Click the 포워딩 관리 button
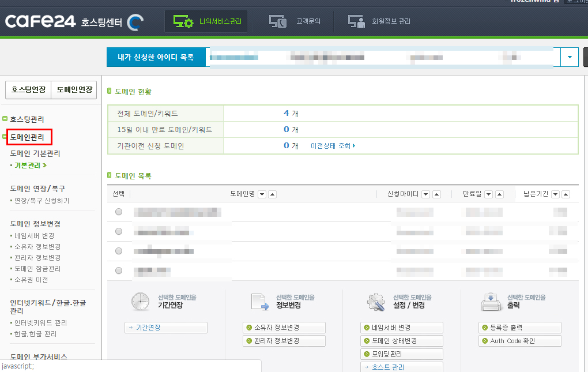The width and height of the screenshot is (588, 372). pyautogui.click(x=402, y=354)
